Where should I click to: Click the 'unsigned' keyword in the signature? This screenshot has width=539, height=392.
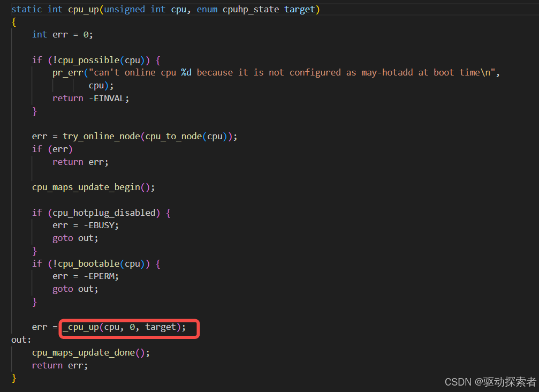[124, 9]
